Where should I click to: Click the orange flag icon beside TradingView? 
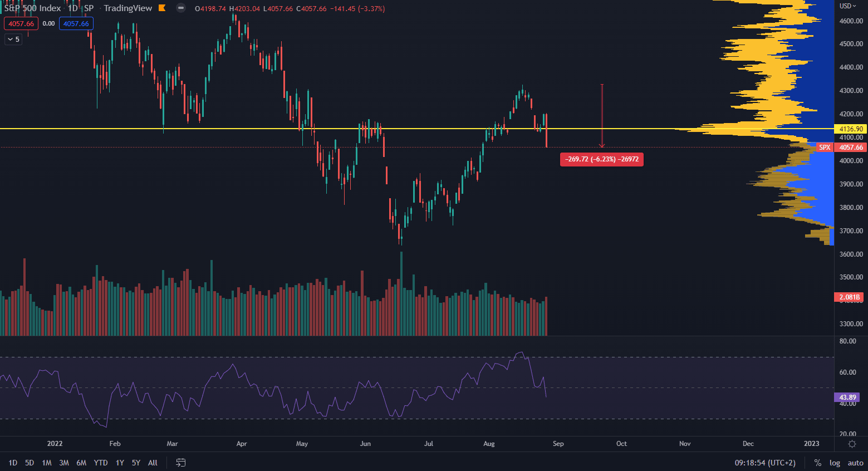[x=162, y=8]
